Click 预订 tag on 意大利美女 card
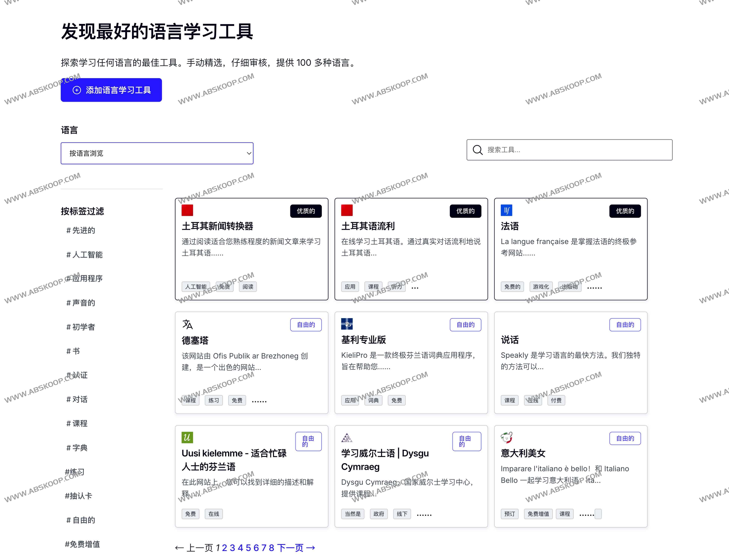The width and height of the screenshot is (729, 560). (x=510, y=514)
